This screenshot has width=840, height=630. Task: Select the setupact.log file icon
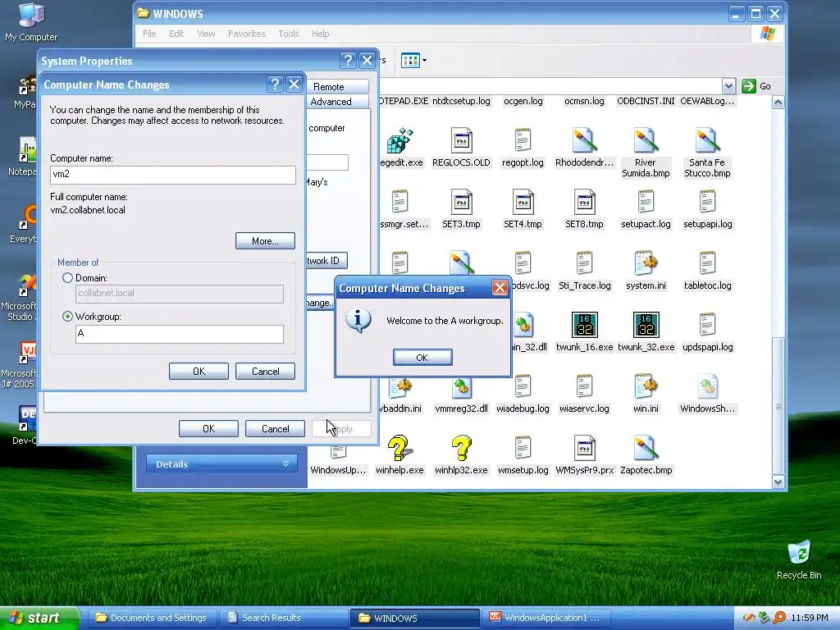[646, 202]
